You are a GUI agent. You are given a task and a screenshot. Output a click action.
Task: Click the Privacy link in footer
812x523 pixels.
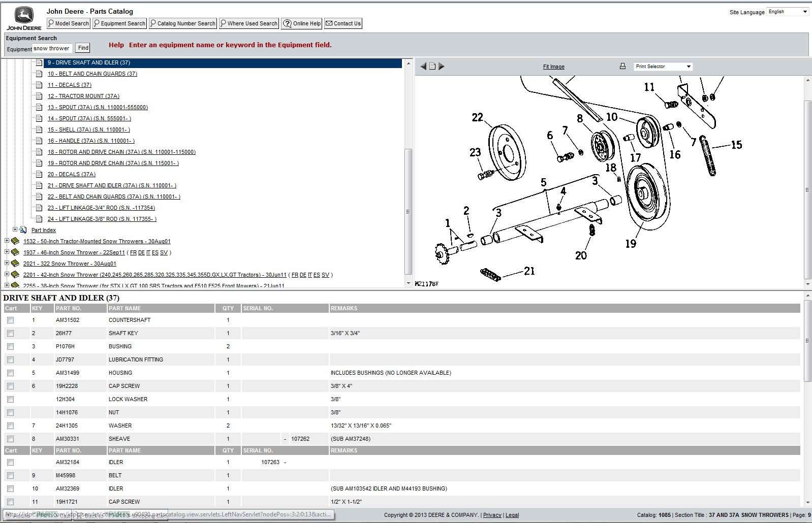pyautogui.click(x=492, y=515)
